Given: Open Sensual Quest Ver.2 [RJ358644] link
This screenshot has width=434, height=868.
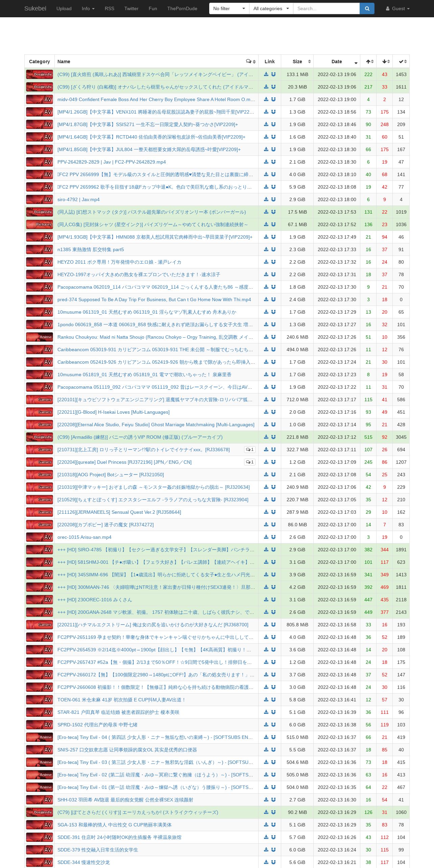Looking at the screenshot, I should click(119, 512).
